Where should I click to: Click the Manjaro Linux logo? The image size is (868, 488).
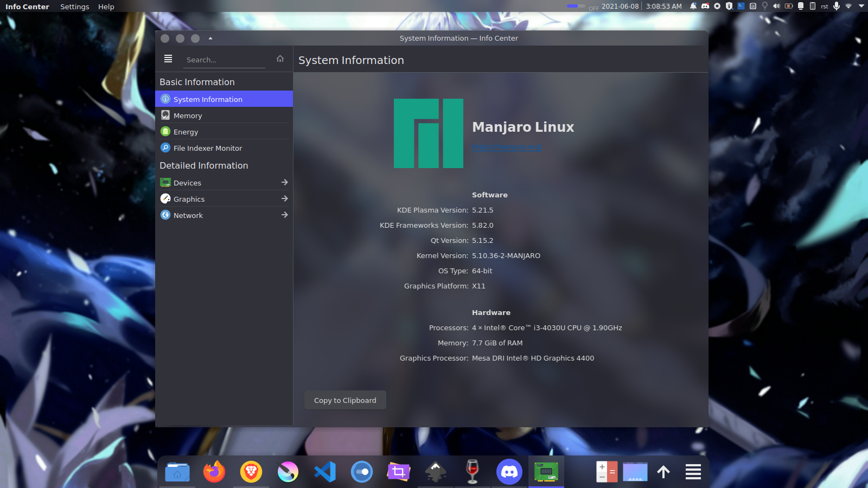point(429,133)
